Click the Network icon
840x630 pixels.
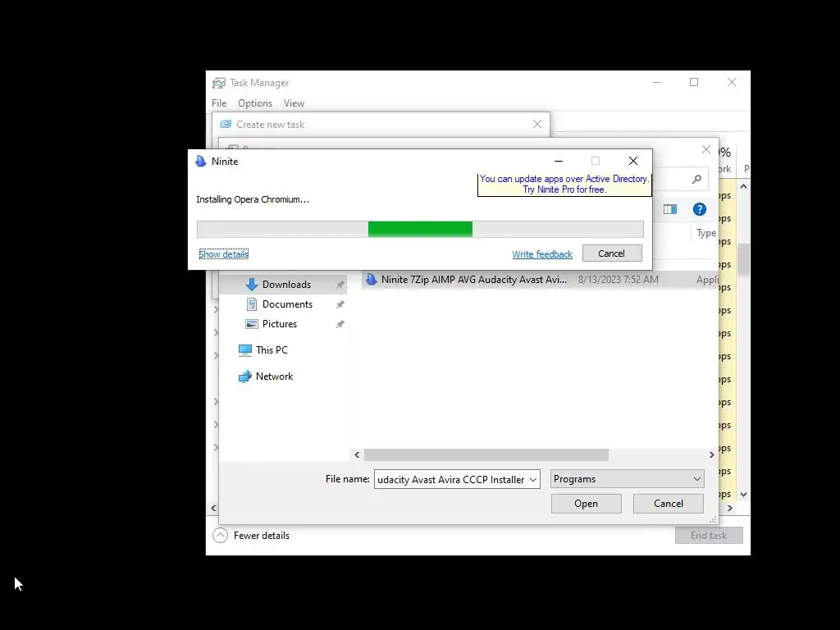click(x=244, y=377)
